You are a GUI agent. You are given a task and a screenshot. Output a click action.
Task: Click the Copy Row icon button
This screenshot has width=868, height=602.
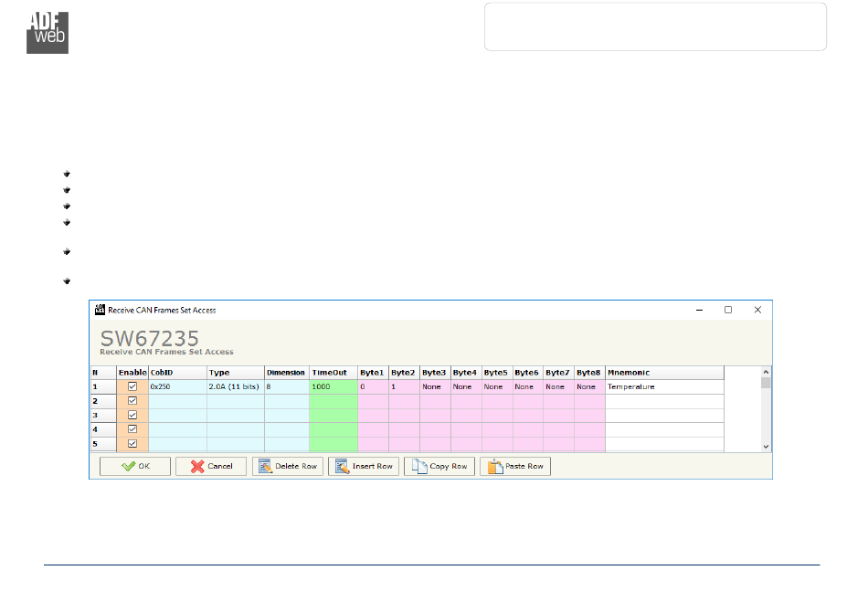439,466
